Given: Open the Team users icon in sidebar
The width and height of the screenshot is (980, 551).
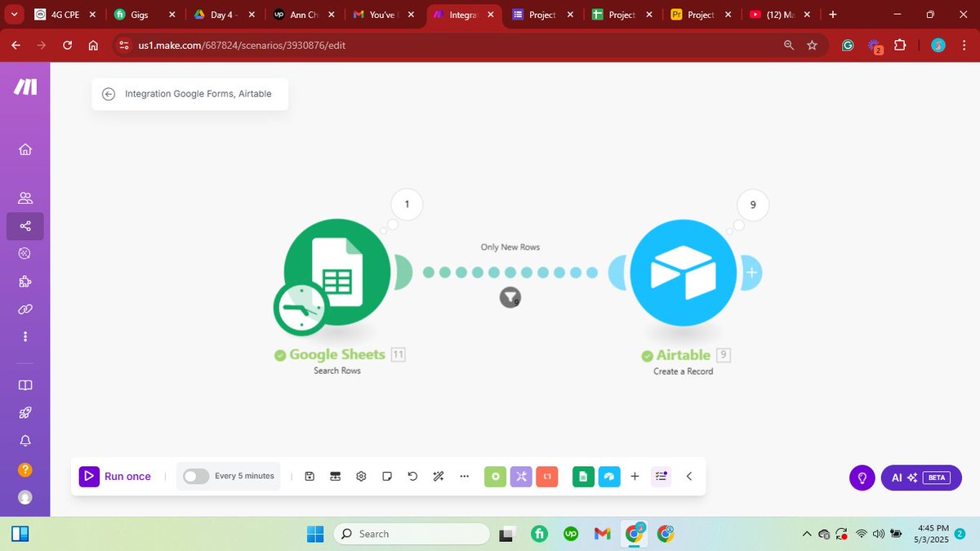Looking at the screenshot, I should click(x=25, y=198).
